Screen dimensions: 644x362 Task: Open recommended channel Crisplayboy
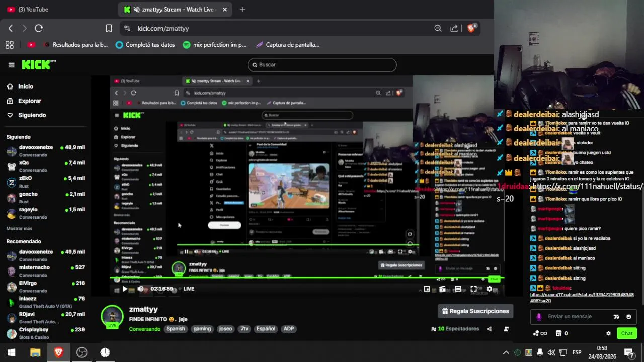[45, 333]
